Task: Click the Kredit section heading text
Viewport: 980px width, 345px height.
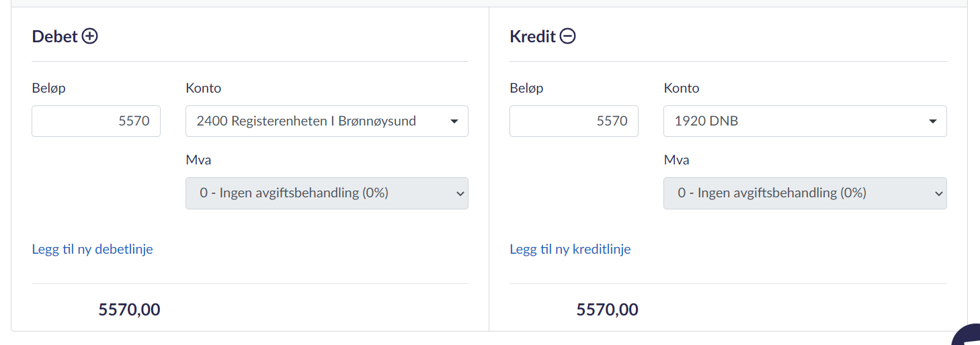Action: tap(532, 36)
